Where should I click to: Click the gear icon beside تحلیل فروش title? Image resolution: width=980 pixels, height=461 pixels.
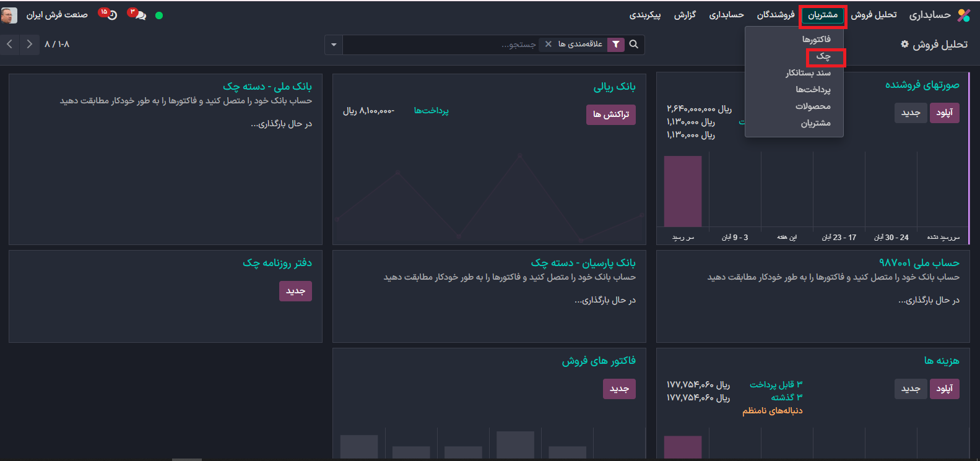point(904,45)
